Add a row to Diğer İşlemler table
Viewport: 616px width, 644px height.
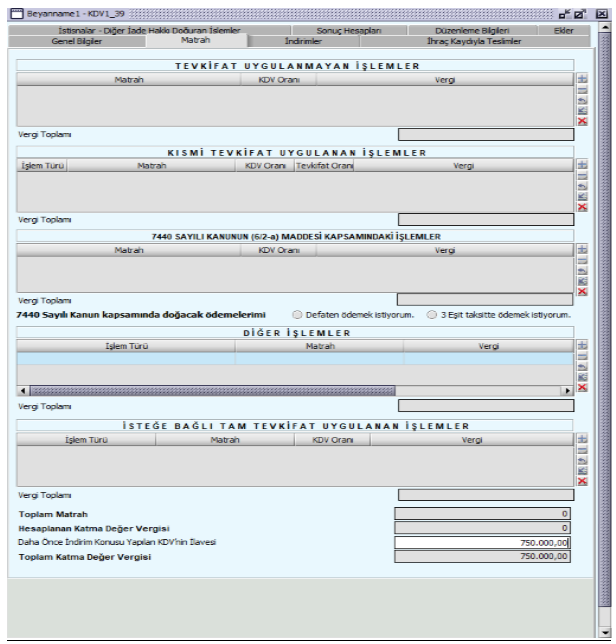583,344
